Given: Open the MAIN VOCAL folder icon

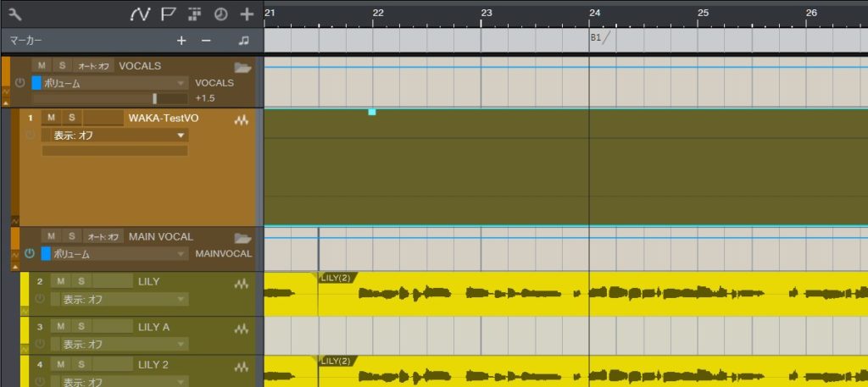Looking at the screenshot, I should point(242,238).
